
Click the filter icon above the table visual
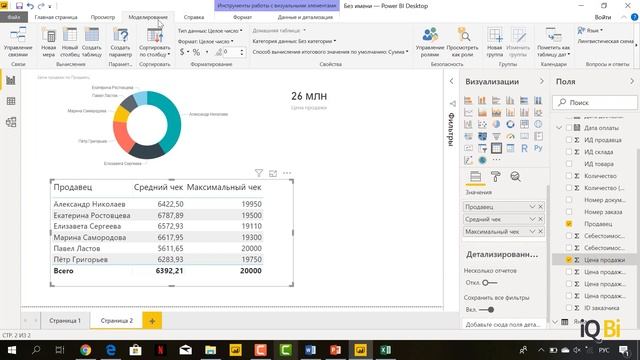point(259,173)
